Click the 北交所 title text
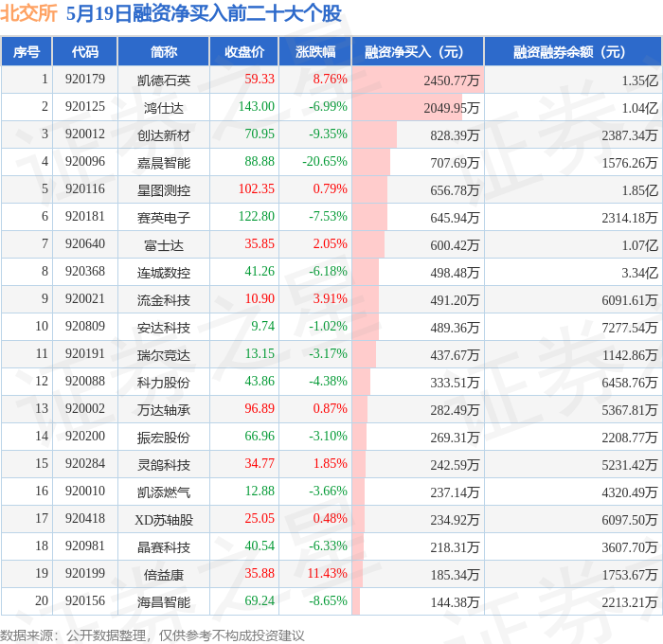The width and height of the screenshot is (663, 644). 28,13
